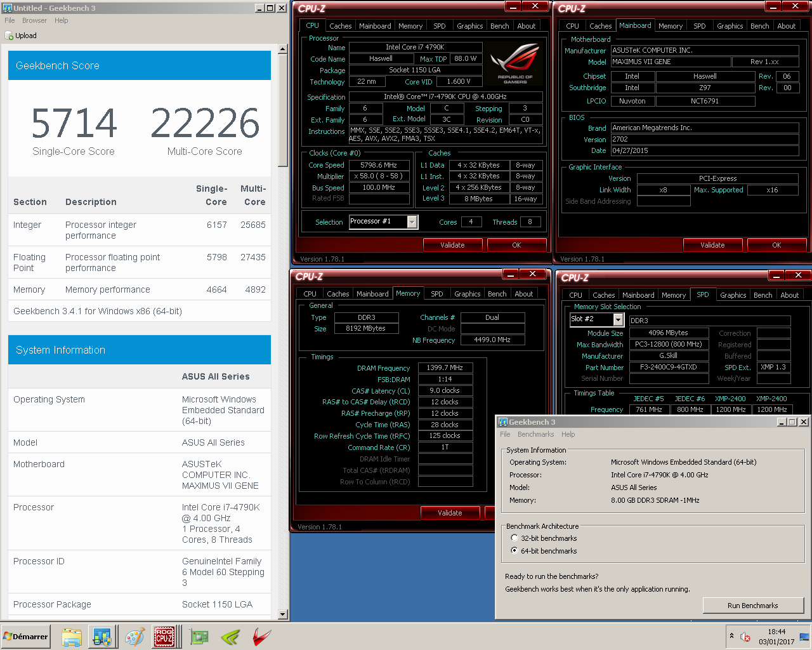The width and height of the screenshot is (812, 650).
Task: Open About tab in CPU-Z Mainboard window
Action: point(787,26)
